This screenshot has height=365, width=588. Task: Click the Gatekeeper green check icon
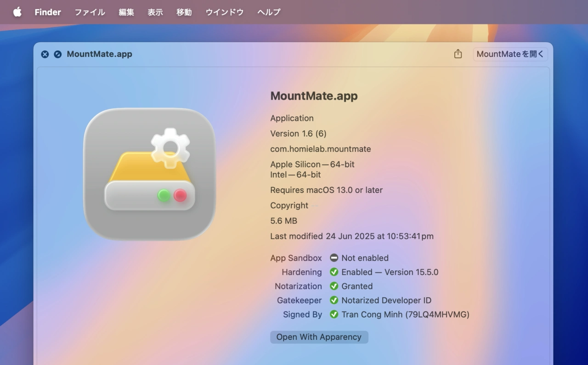(334, 301)
